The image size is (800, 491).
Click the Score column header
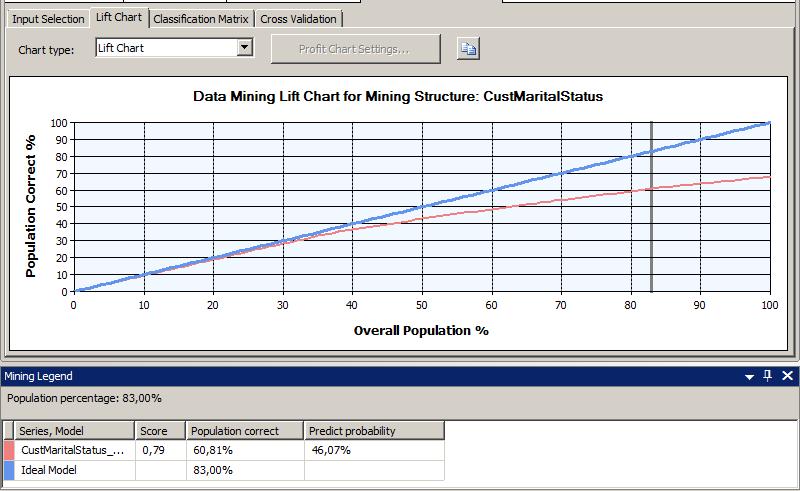(160, 431)
